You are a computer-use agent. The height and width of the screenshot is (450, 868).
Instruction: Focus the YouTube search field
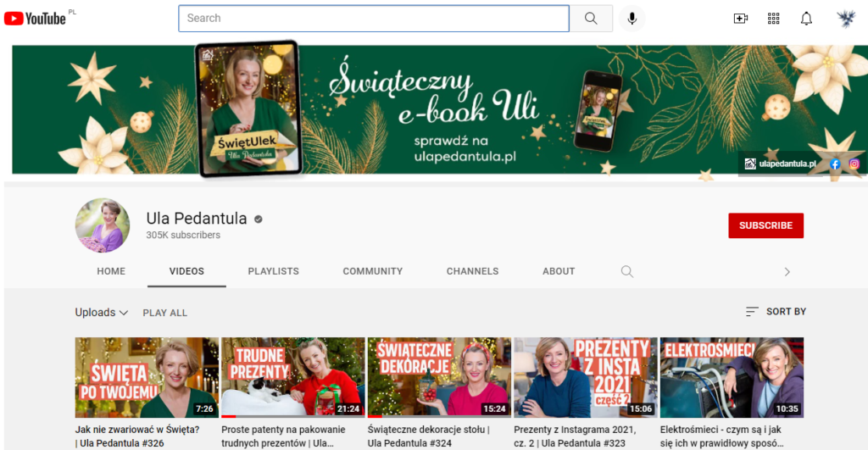(374, 19)
